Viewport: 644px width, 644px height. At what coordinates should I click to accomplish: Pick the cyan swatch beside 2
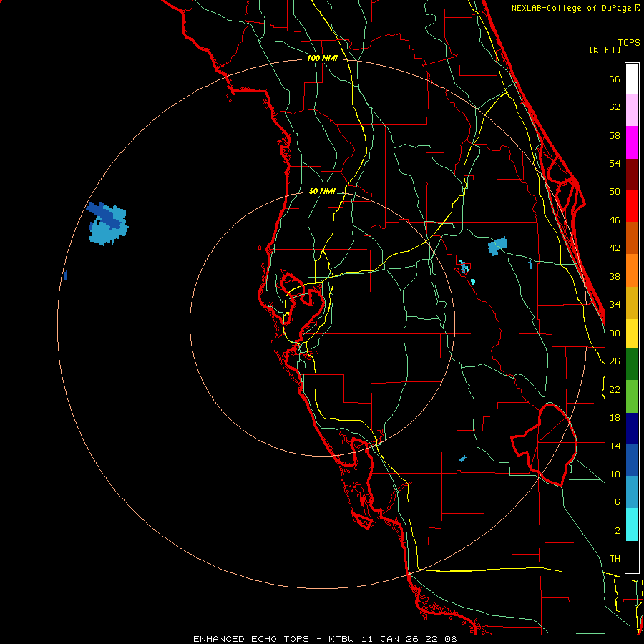[x=632, y=525]
